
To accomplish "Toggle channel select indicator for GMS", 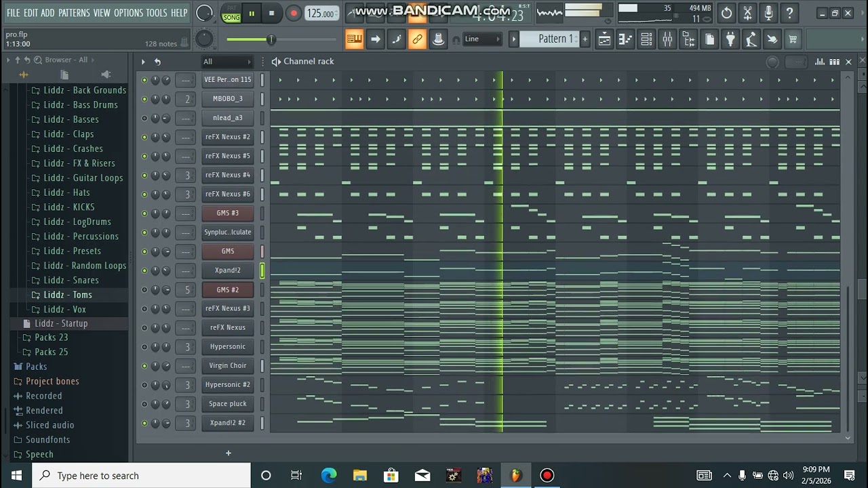I will pyautogui.click(x=262, y=251).
